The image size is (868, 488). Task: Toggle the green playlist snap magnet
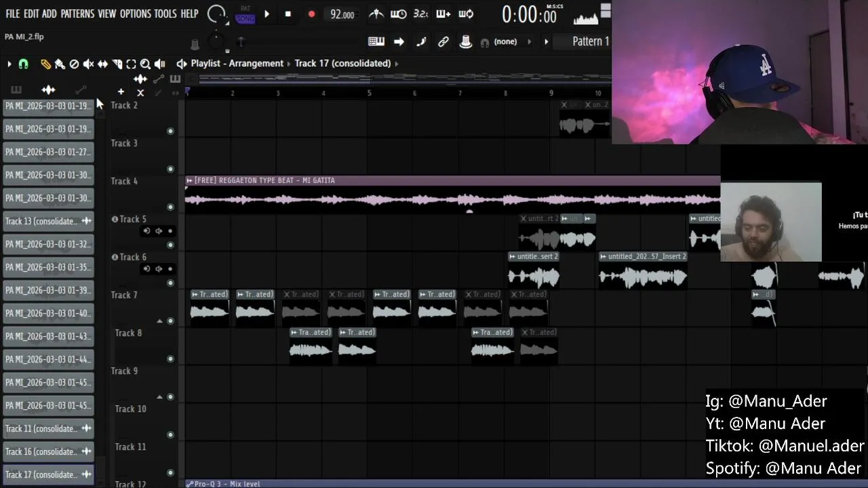[x=24, y=64]
